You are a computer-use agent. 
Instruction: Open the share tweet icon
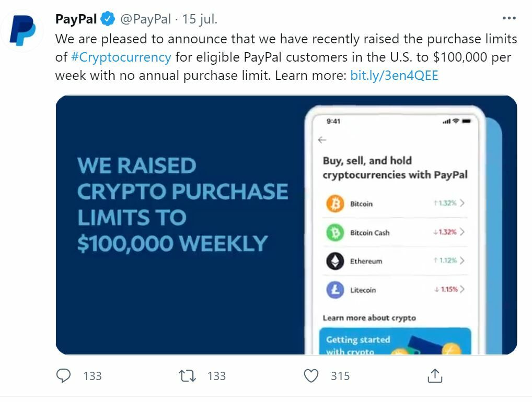(435, 375)
